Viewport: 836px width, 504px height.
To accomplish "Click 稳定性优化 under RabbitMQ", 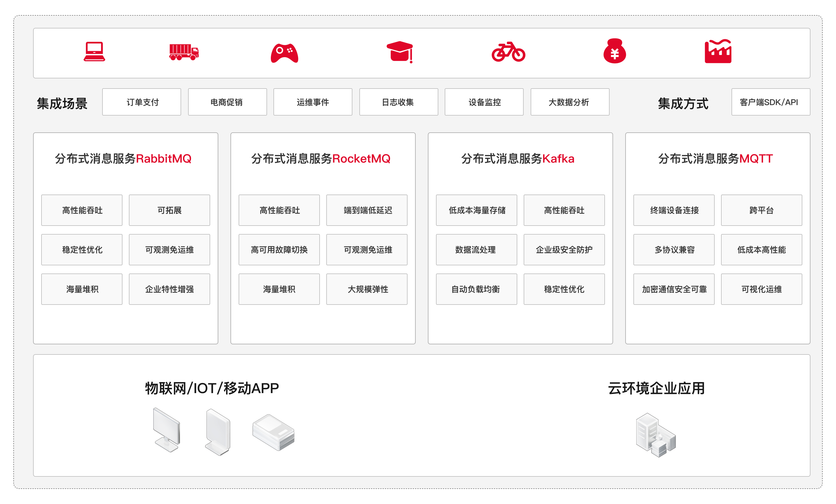I will coord(82,249).
